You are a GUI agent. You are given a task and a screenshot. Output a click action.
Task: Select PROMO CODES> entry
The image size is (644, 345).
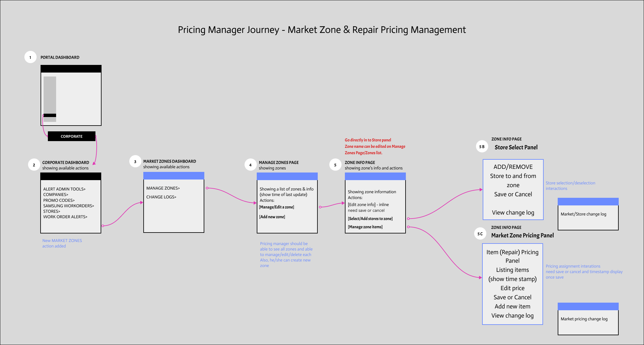coord(59,200)
